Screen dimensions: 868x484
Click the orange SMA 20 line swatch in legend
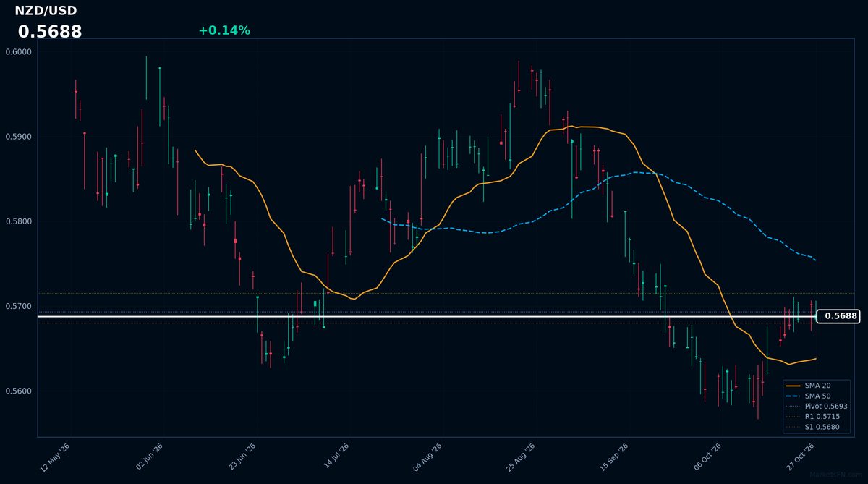(x=793, y=386)
